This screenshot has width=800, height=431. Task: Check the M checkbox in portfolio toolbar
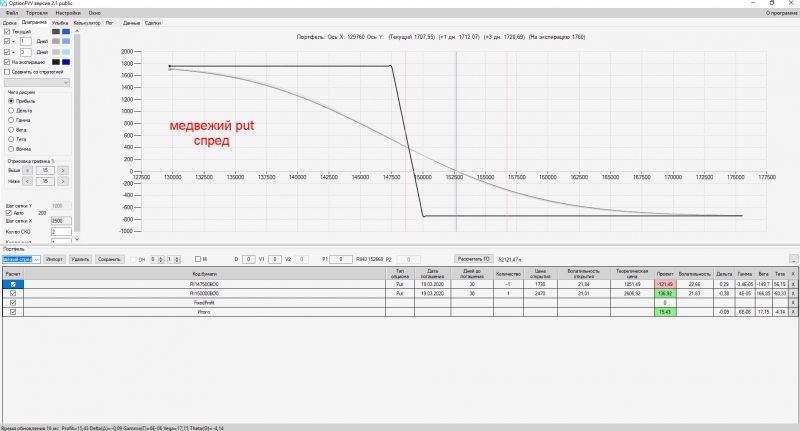point(198,259)
